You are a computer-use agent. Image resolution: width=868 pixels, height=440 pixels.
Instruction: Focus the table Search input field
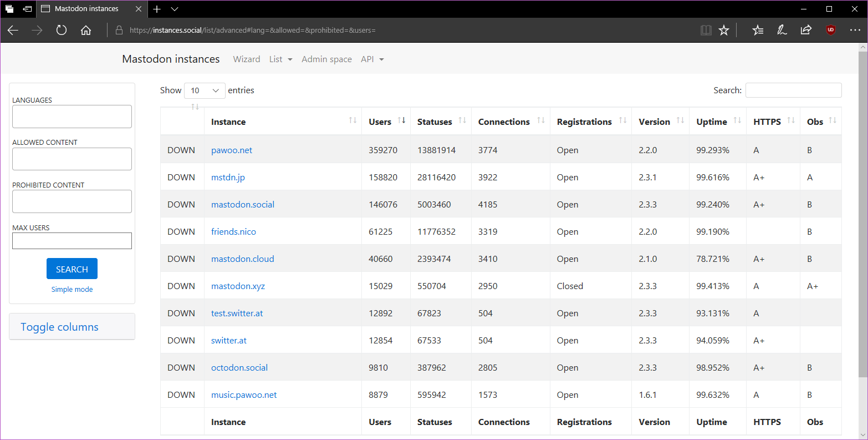pyautogui.click(x=793, y=90)
